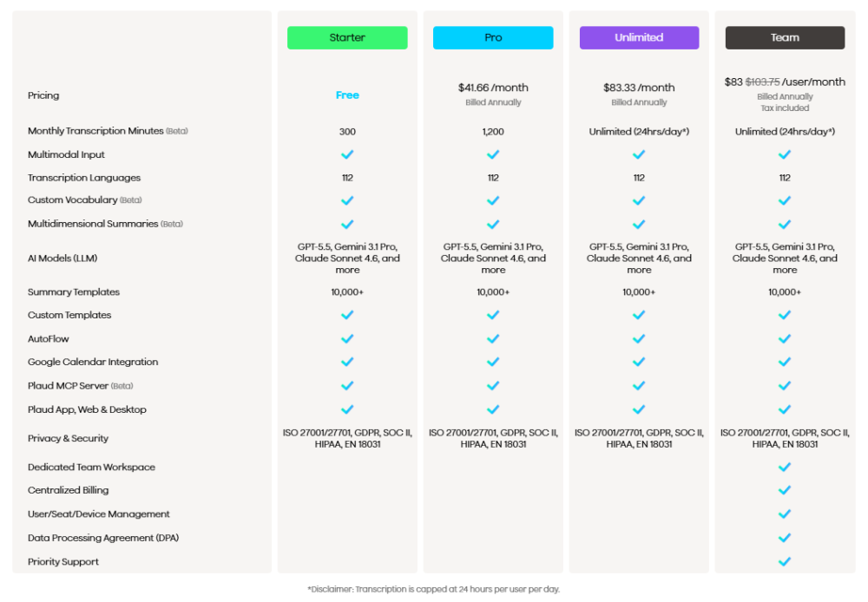Click Google Calendar Integration checkmark under Starter
Viewport: 868px width, 602px height.
[x=347, y=362]
